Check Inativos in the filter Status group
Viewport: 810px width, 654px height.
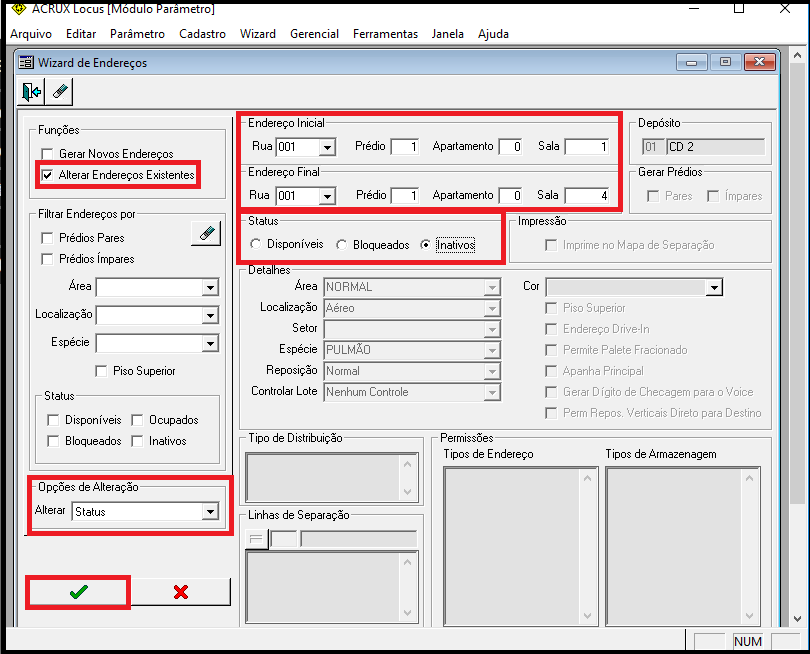[137, 441]
